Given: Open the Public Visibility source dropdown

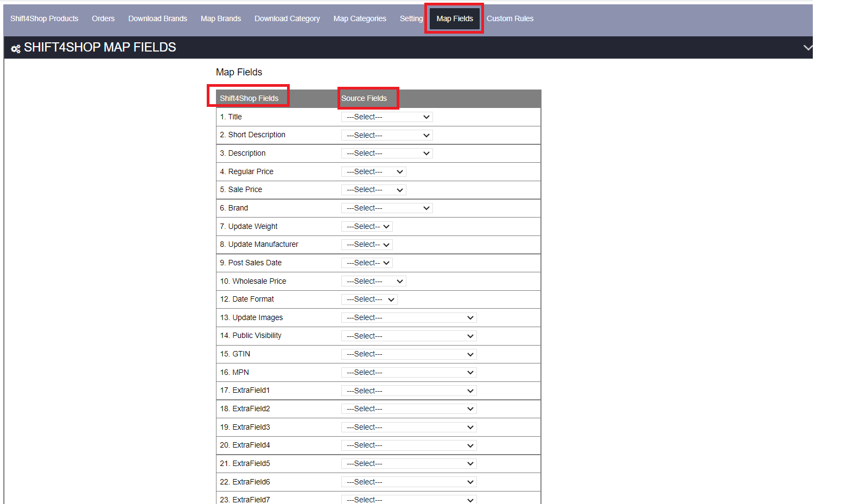Looking at the screenshot, I should [409, 336].
